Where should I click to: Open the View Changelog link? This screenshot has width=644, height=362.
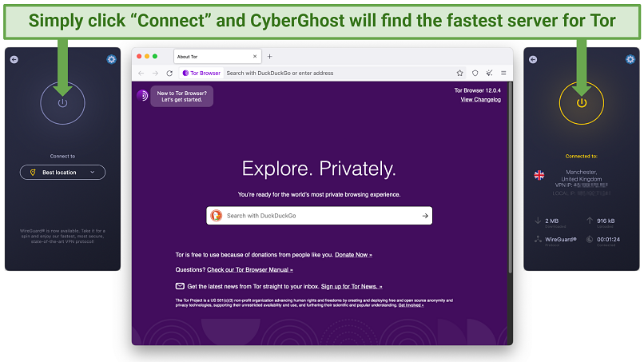tap(480, 99)
